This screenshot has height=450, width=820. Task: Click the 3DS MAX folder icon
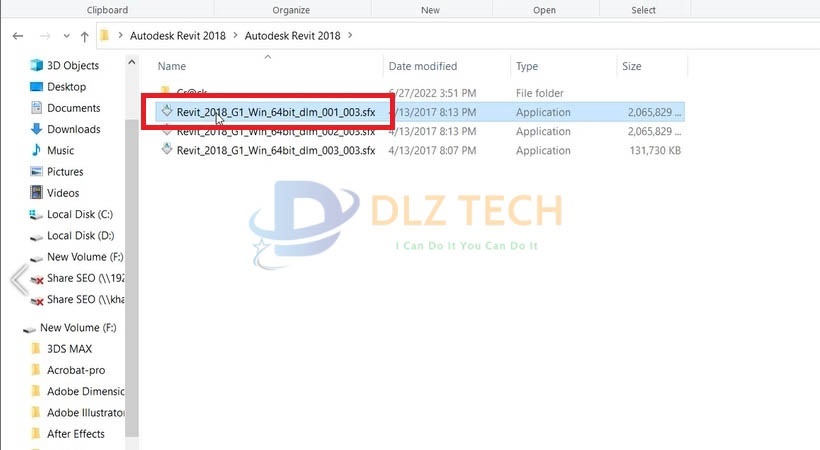click(36, 348)
